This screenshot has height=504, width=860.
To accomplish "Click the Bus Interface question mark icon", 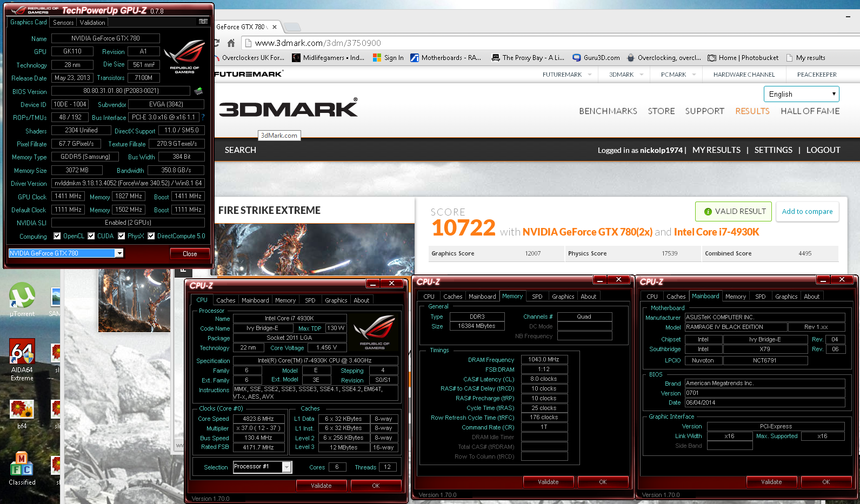I will 203,117.
